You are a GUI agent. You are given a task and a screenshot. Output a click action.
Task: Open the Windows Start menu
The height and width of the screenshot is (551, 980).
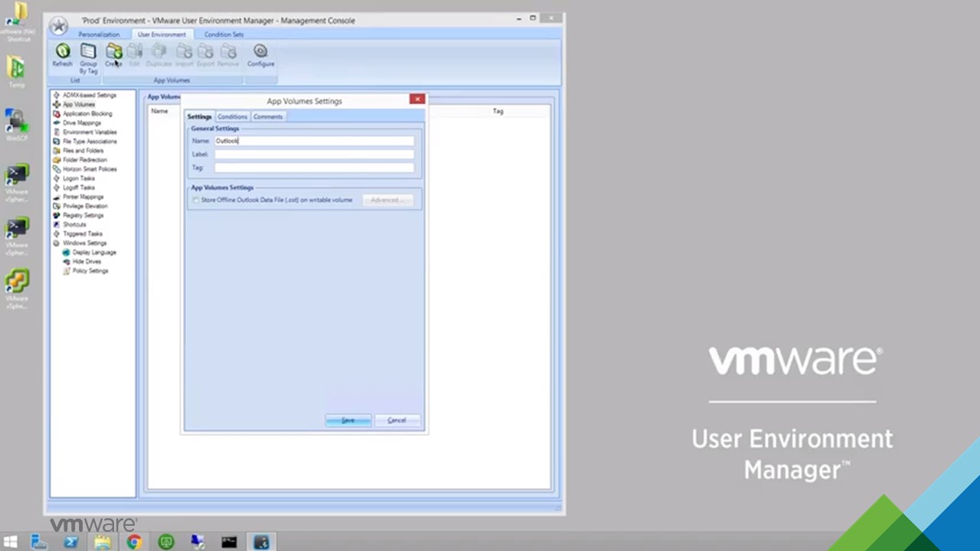(x=11, y=542)
